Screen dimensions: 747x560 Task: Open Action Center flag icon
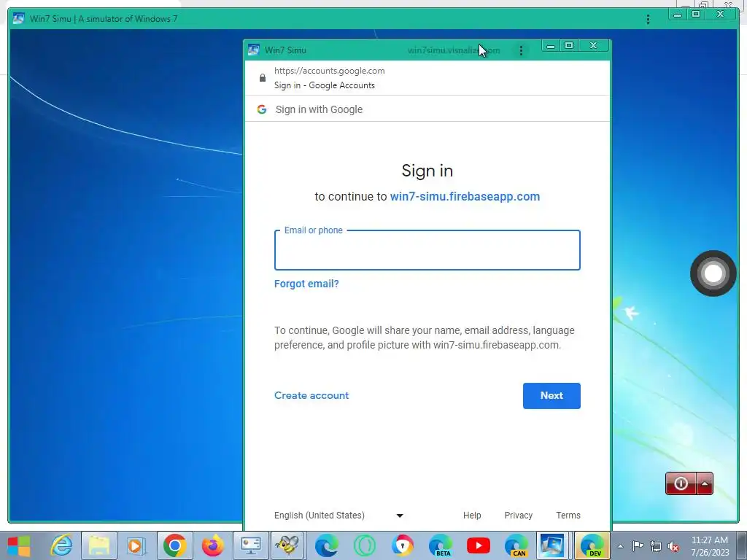(638, 546)
